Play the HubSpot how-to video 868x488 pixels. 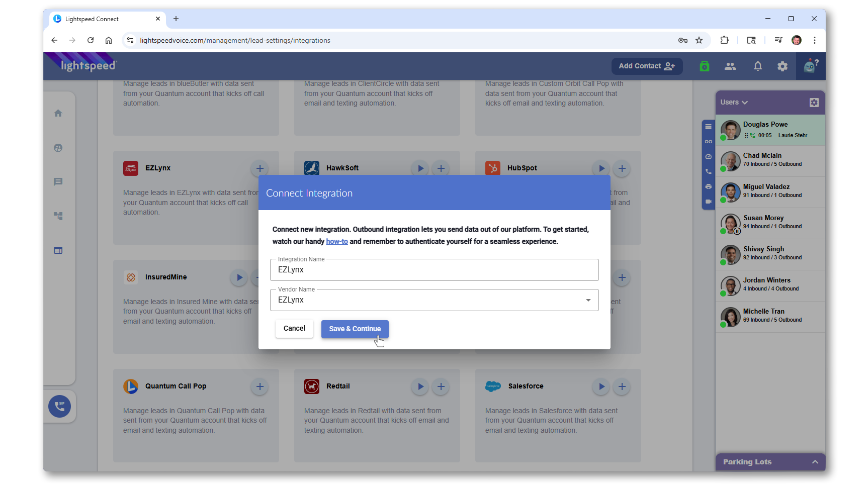point(601,168)
